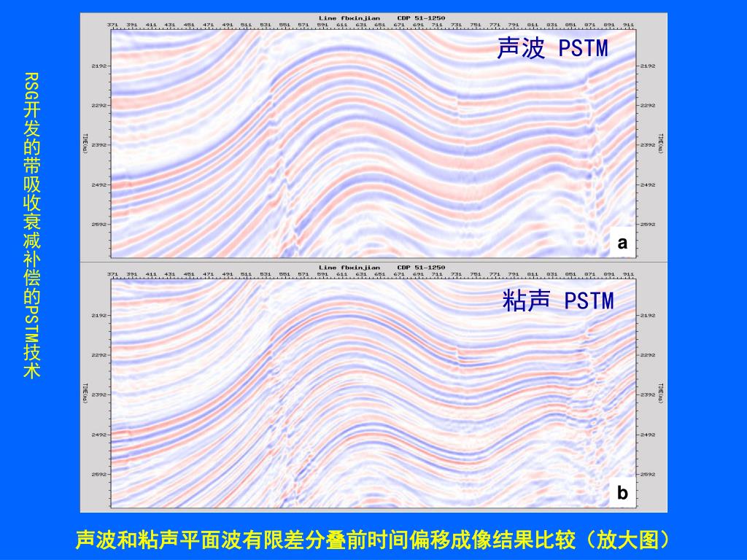Click CDP tick label 911 above top panel
The image size is (747, 560).
[x=628, y=25]
